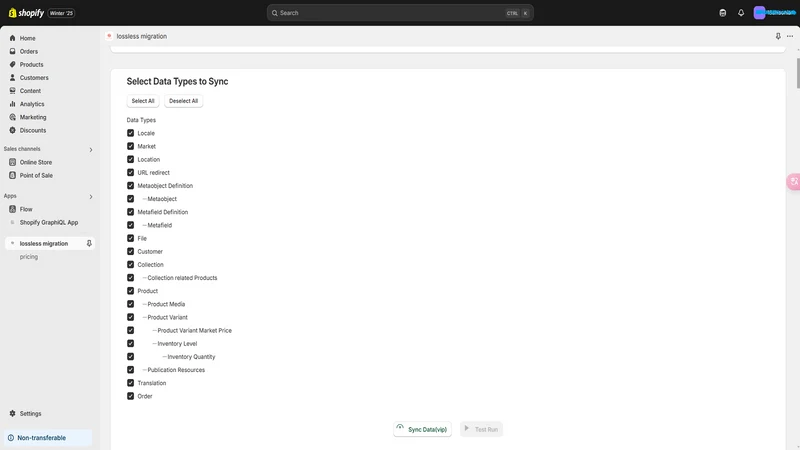Toggle the Market checkbox
The width and height of the screenshot is (800, 450).
tap(131, 146)
